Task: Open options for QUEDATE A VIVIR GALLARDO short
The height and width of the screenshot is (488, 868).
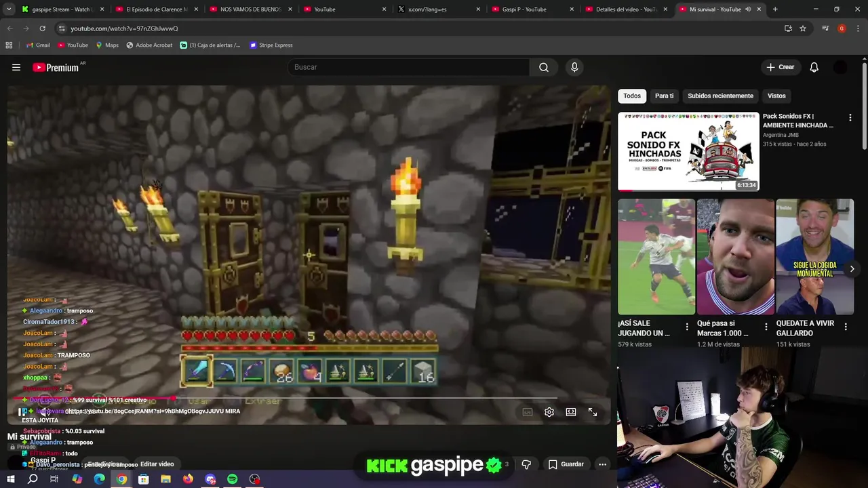Action: coord(846,327)
